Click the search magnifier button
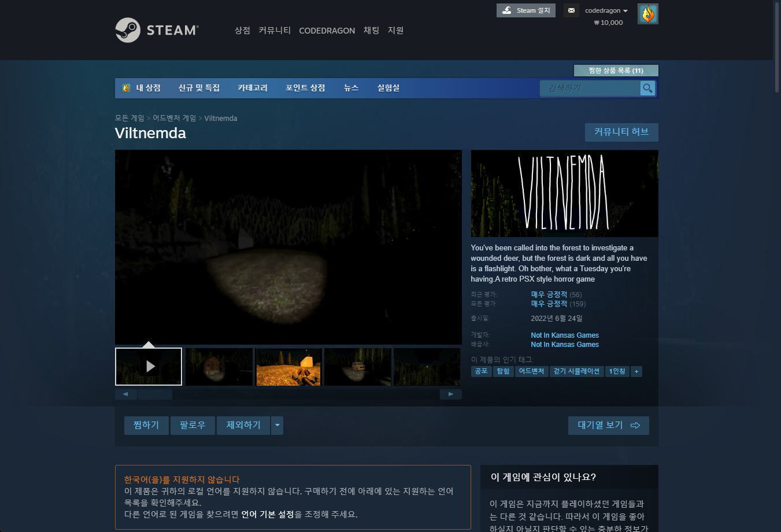 [x=647, y=88]
